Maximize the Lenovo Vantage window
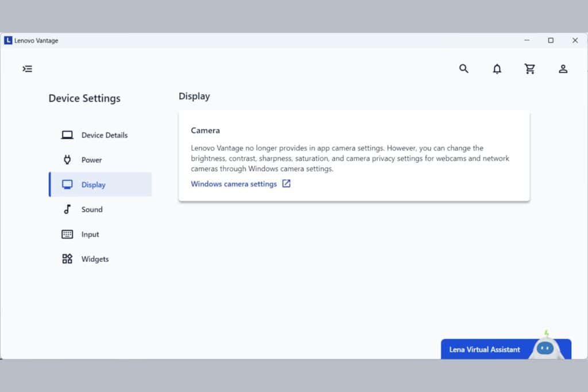The height and width of the screenshot is (392, 588). click(551, 40)
